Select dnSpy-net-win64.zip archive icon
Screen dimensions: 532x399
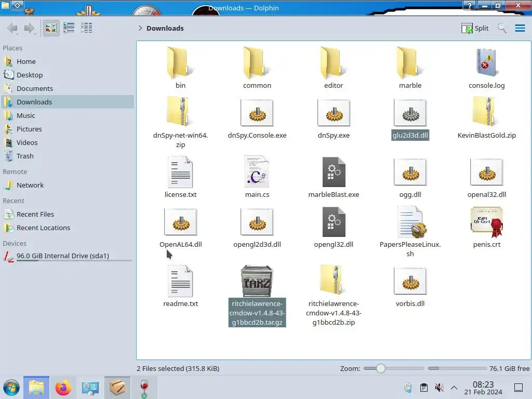click(x=179, y=111)
